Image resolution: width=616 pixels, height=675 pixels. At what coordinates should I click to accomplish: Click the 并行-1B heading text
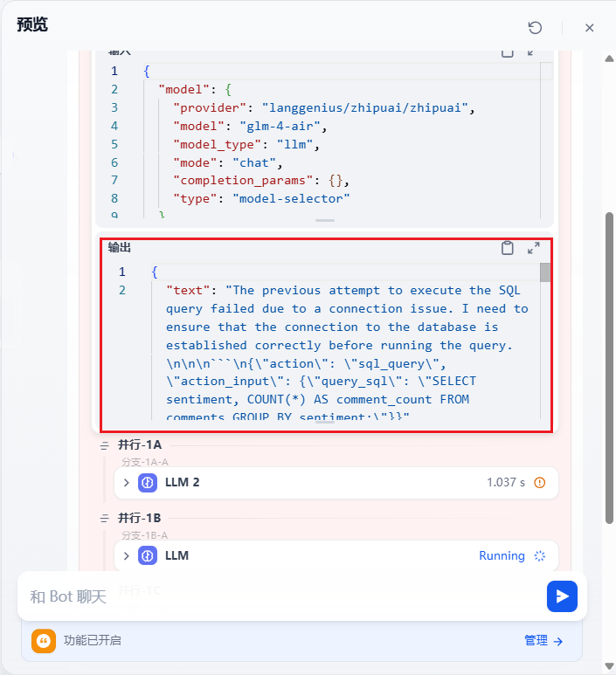[140, 519]
